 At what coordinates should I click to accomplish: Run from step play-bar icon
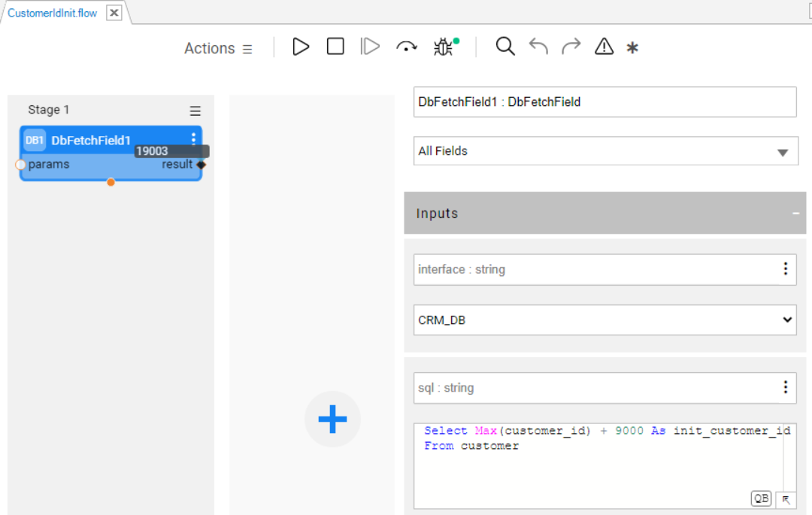[370, 47]
